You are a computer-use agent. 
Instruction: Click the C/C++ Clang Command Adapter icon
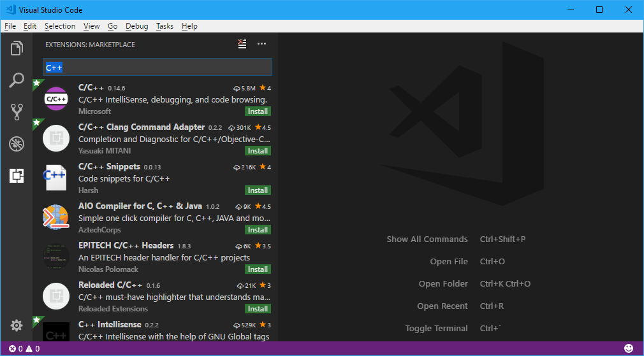click(x=56, y=138)
